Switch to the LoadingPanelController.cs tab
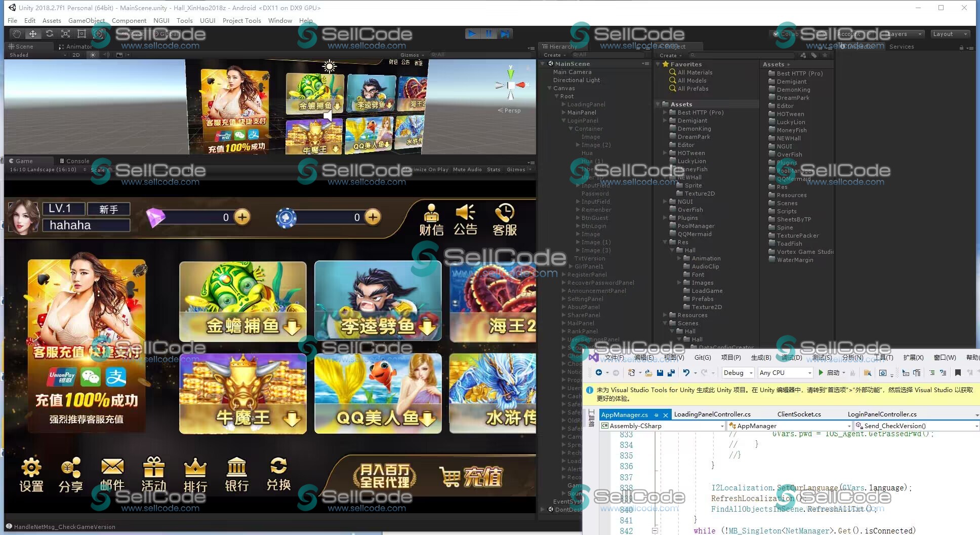The width and height of the screenshot is (980, 535). click(x=712, y=414)
